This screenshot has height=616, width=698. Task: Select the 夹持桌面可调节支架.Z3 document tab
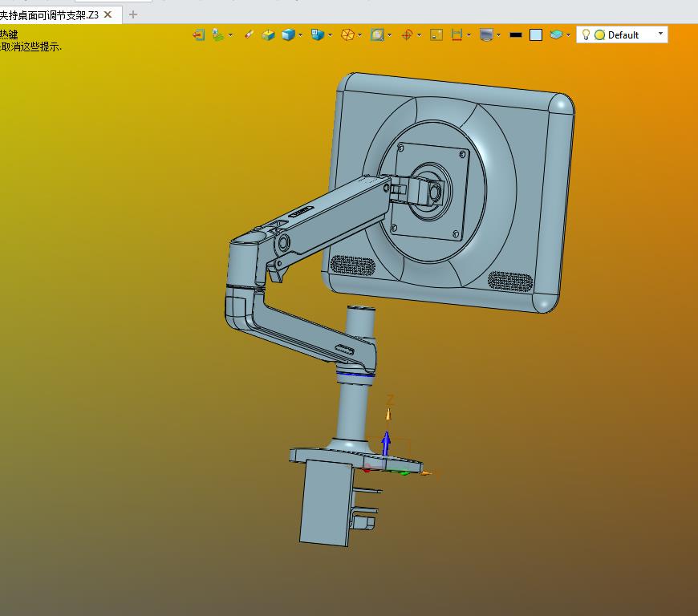pyautogui.click(x=49, y=15)
